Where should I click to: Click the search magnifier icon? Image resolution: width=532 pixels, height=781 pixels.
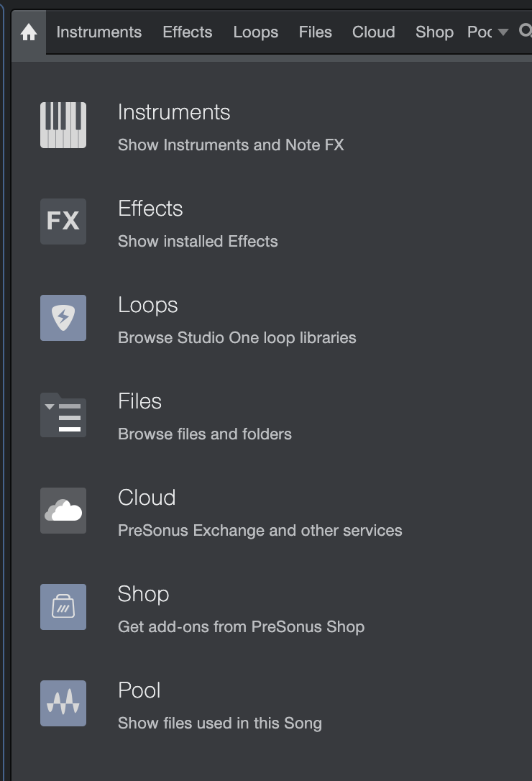point(525,32)
